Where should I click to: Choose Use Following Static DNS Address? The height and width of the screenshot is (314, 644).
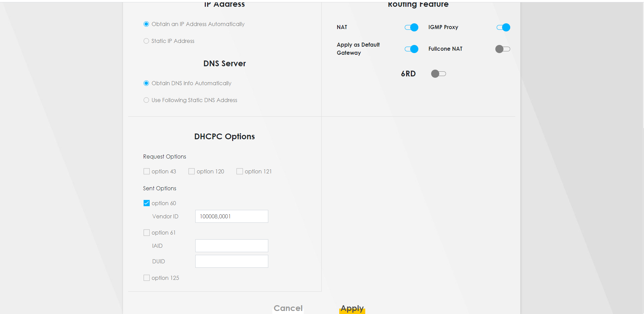[x=146, y=100]
